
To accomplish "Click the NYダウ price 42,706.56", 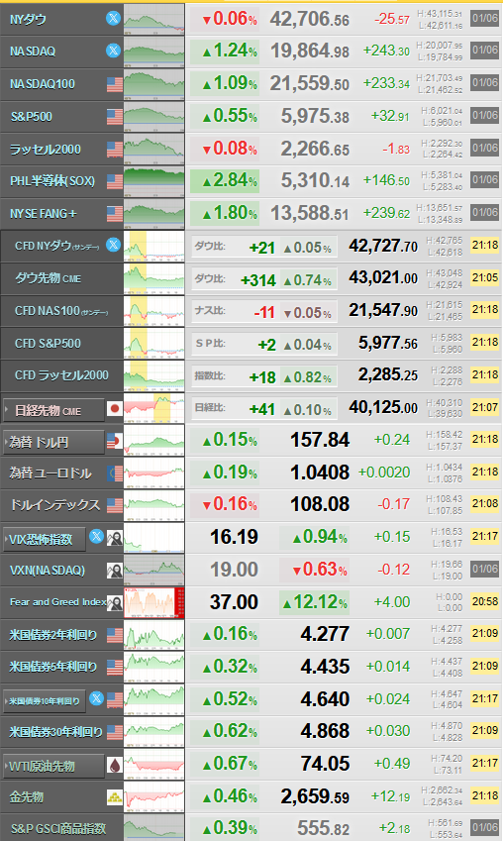I will coord(309,19).
